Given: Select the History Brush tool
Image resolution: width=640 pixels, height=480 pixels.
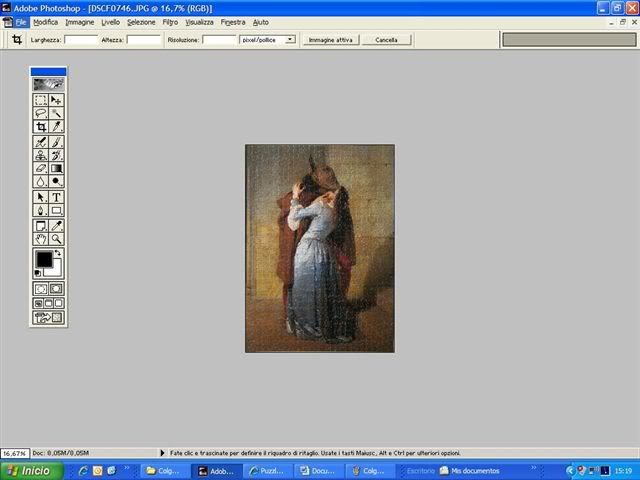Looking at the screenshot, I should click(x=56, y=155).
